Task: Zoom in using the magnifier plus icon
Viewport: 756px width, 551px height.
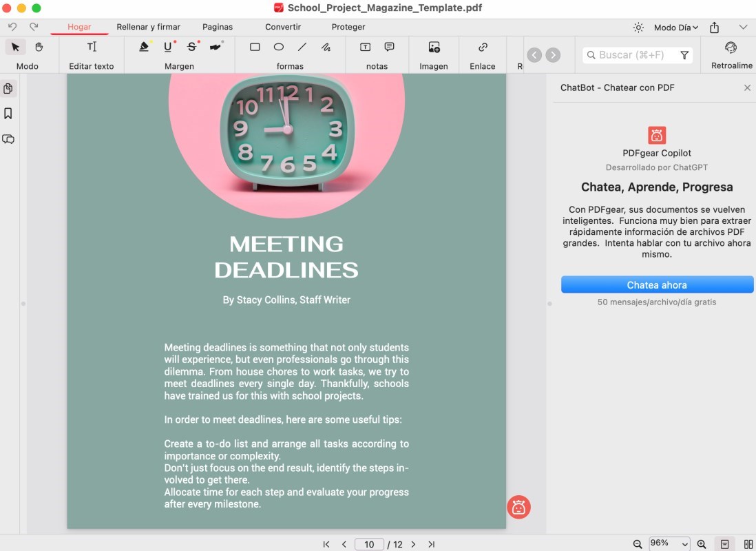Action: [702, 544]
